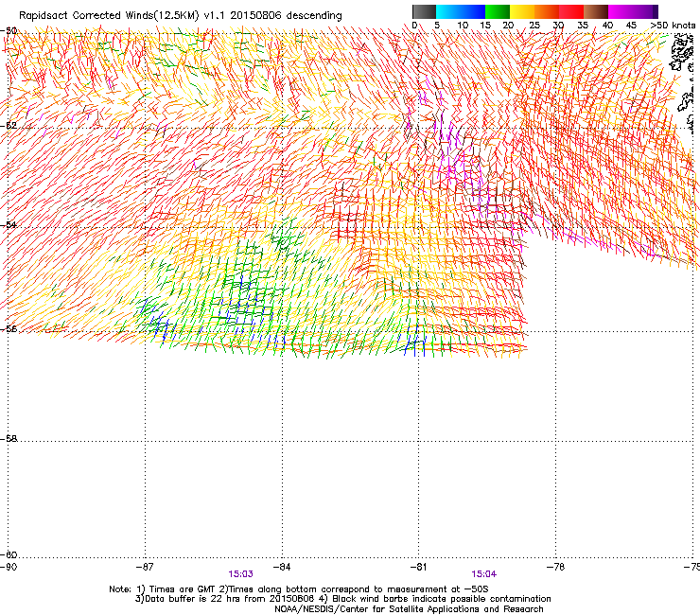Click the latitude label '-52'
Screen dimensions: 700x615
coord(9,126)
